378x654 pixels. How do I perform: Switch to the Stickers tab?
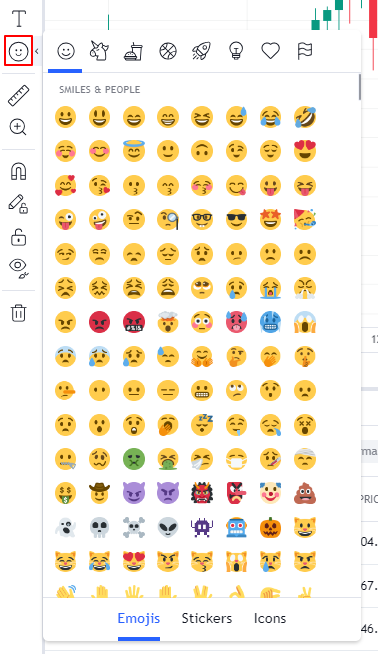coord(207,618)
